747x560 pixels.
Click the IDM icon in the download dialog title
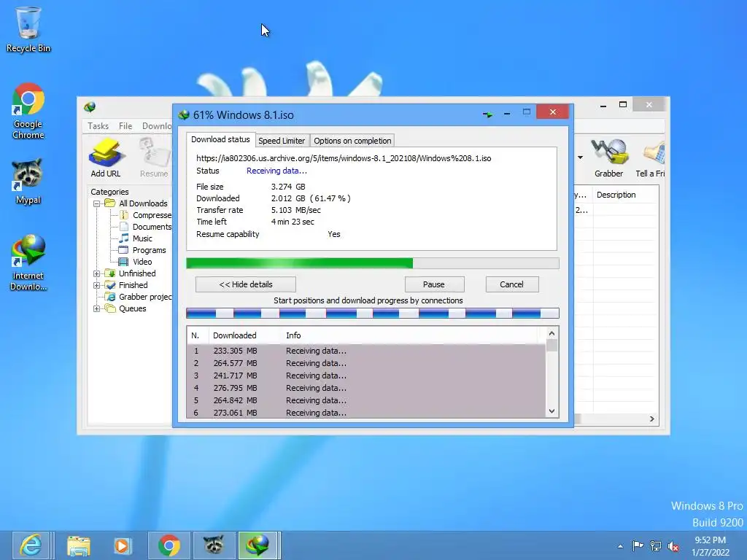[x=183, y=114]
